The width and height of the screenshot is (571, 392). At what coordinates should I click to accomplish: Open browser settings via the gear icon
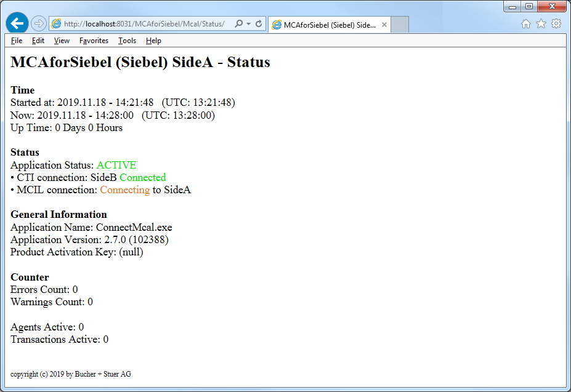point(557,23)
